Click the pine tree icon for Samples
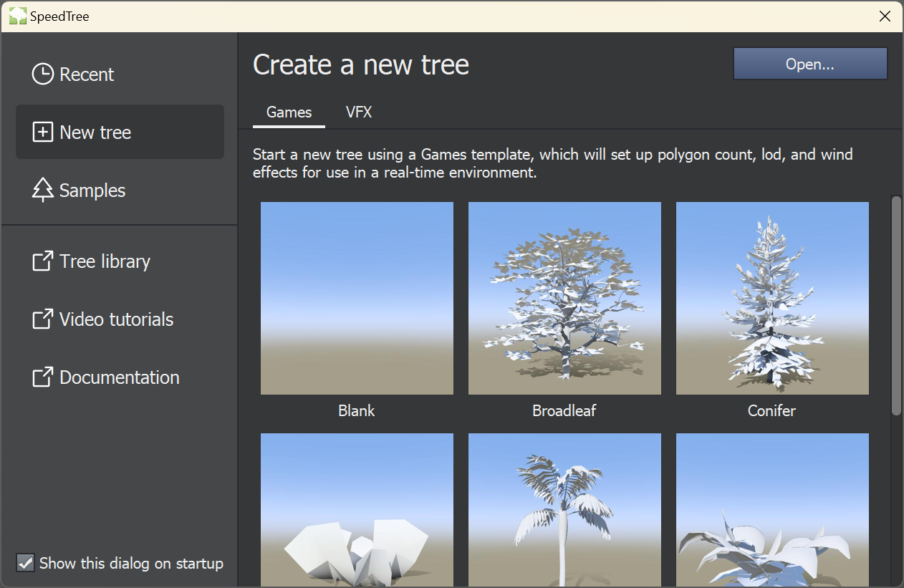The height and width of the screenshot is (588, 904). point(43,191)
